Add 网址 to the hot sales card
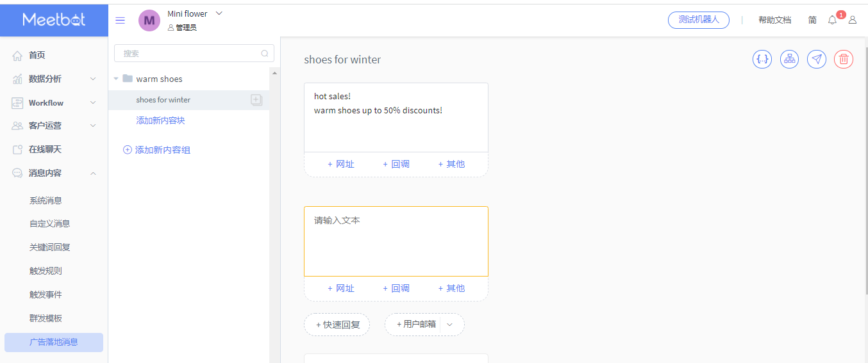This screenshot has height=363, width=868. tap(341, 164)
